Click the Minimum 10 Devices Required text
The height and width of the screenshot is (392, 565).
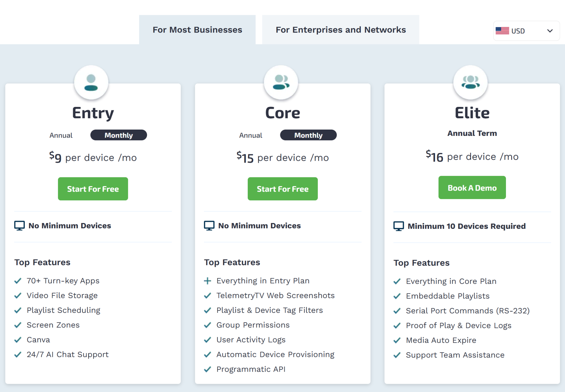(467, 226)
